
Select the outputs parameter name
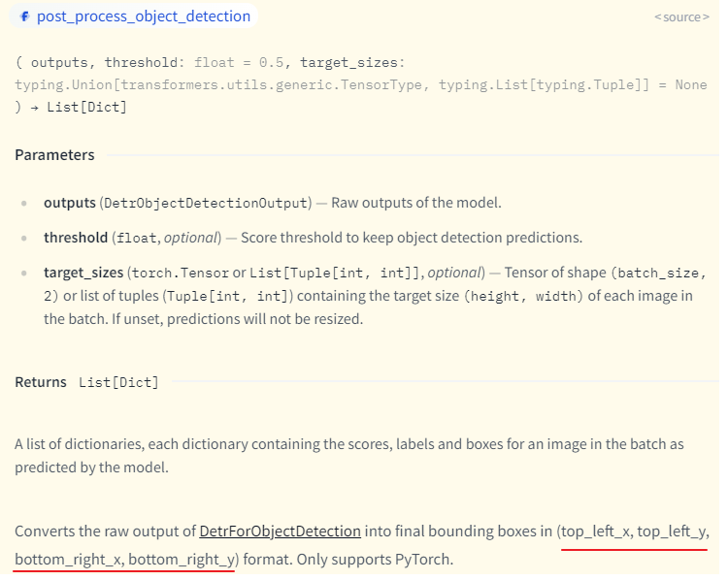(x=70, y=203)
